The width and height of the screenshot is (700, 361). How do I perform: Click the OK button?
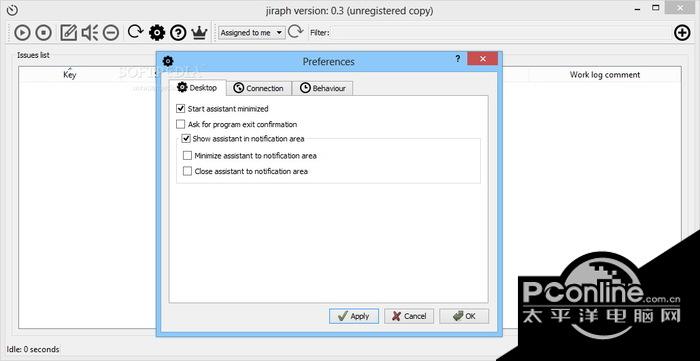(464, 316)
